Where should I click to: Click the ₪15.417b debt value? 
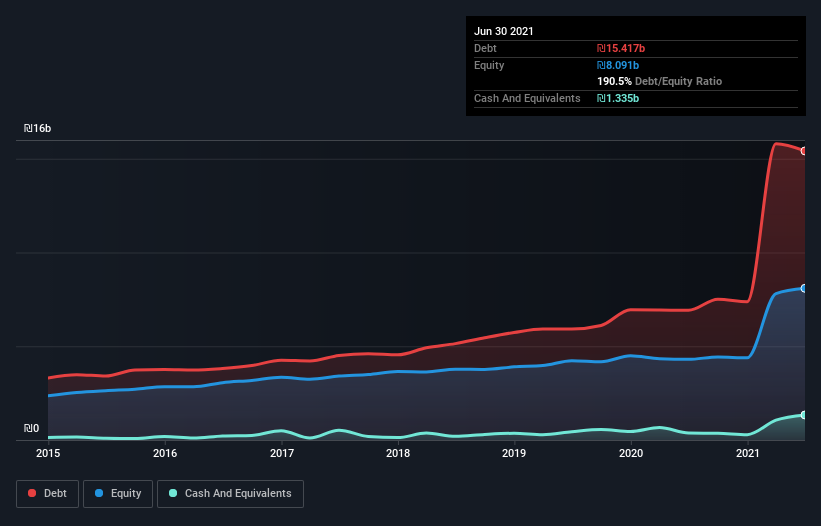[x=621, y=48]
